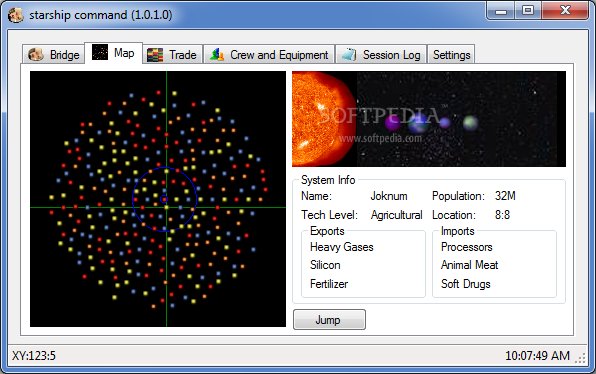View the Session Log tab
Screen dimensions: 596x374
(x=381, y=55)
